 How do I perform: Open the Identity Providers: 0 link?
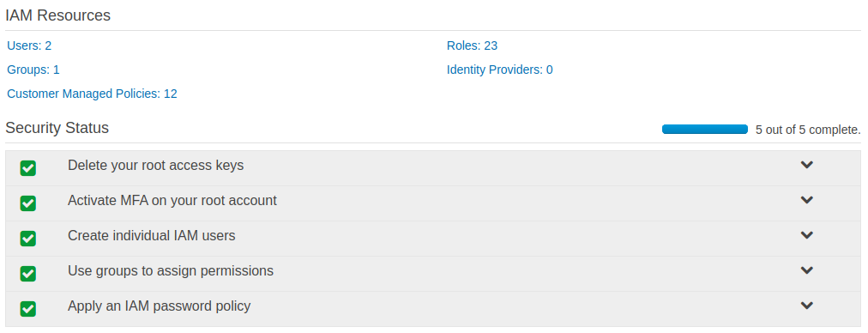pyautogui.click(x=500, y=70)
